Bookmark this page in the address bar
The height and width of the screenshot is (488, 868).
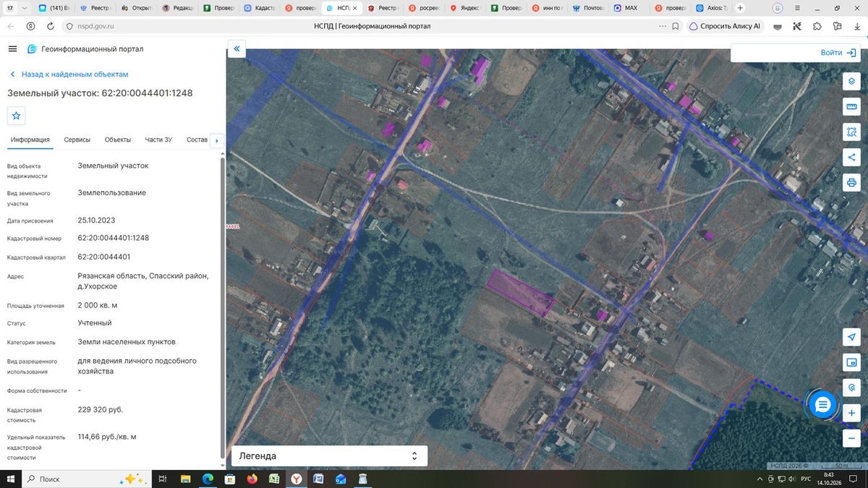click(675, 26)
